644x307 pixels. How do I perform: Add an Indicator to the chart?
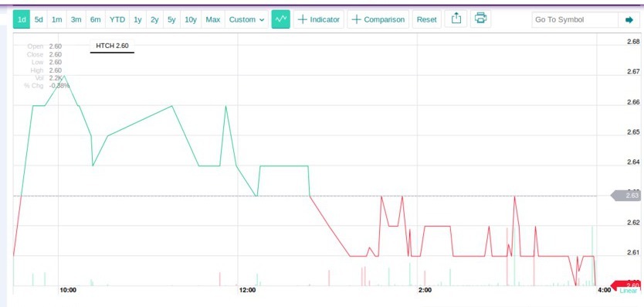tap(319, 19)
